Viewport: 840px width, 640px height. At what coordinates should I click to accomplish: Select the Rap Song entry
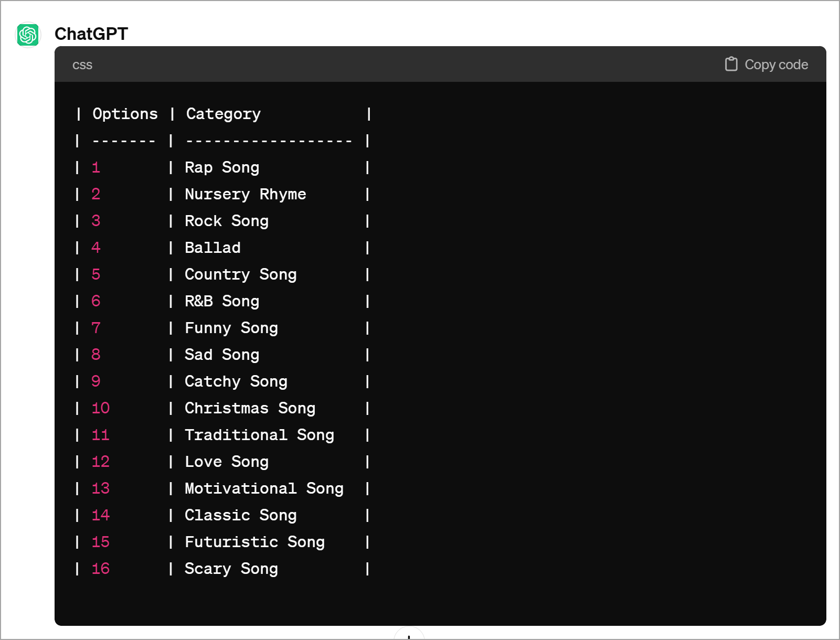pos(222,167)
